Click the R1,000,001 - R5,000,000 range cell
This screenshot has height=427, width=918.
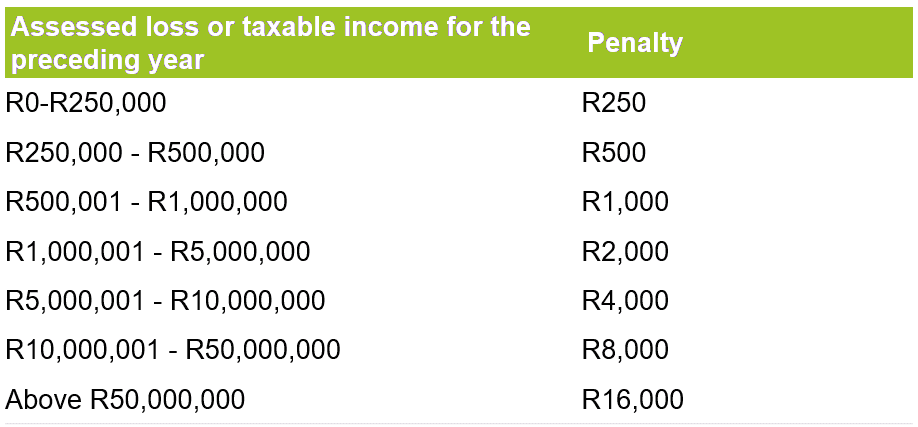[158, 251]
